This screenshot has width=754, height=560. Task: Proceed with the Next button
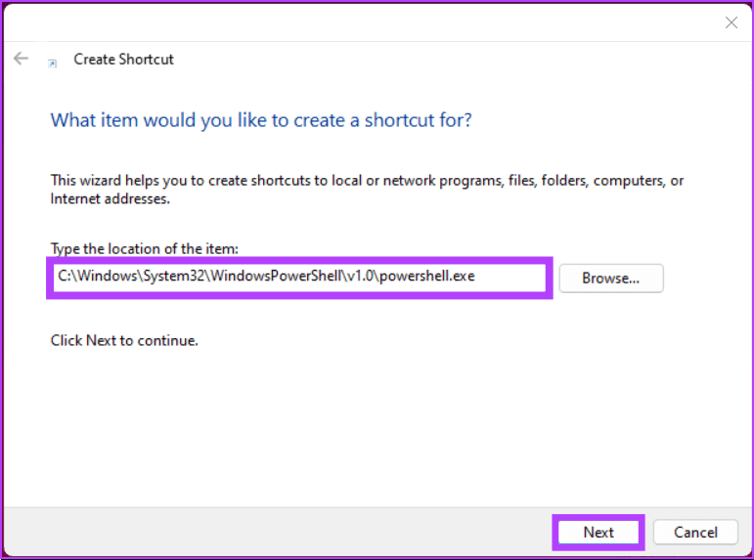(599, 532)
